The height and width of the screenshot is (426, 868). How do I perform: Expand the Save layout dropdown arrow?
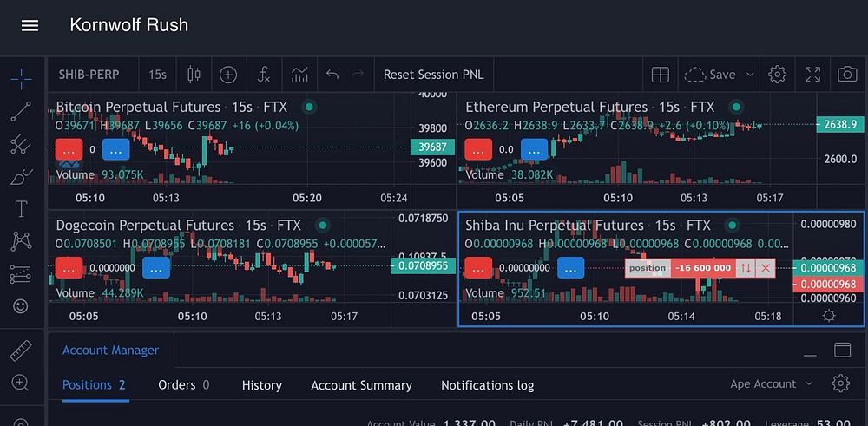750,74
